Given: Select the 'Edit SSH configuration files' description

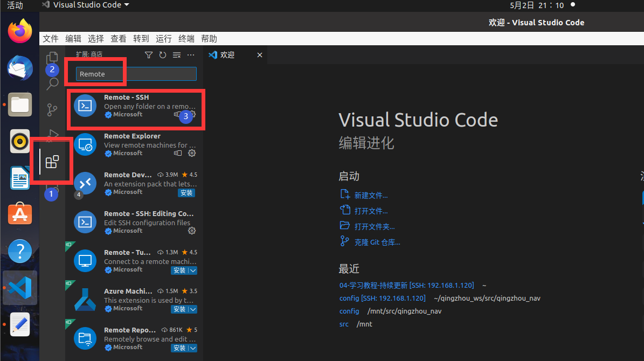Looking at the screenshot, I should pyautogui.click(x=147, y=223).
